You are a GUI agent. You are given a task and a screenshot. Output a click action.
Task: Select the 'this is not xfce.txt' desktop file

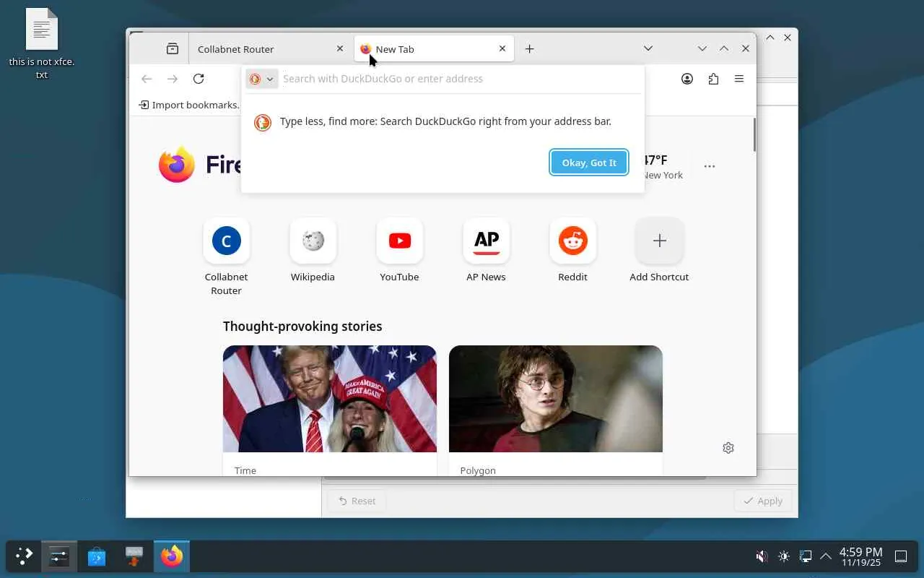pos(42,43)
